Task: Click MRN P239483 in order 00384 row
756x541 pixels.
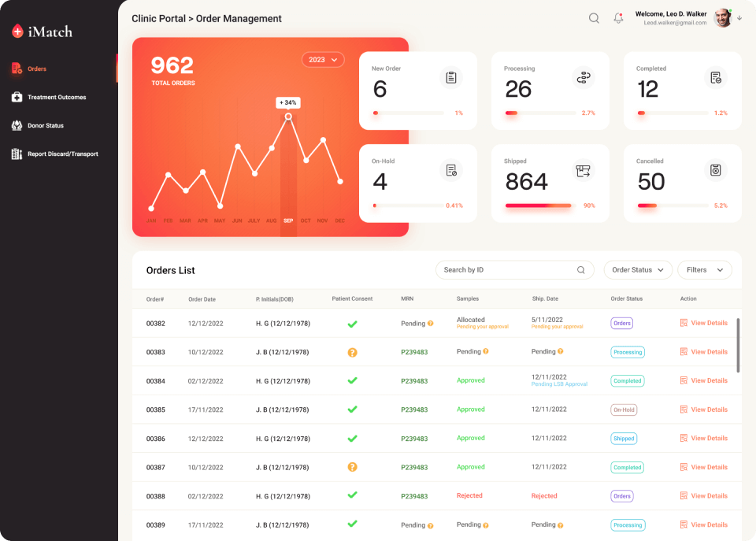Action: click(x=414, y=381)
